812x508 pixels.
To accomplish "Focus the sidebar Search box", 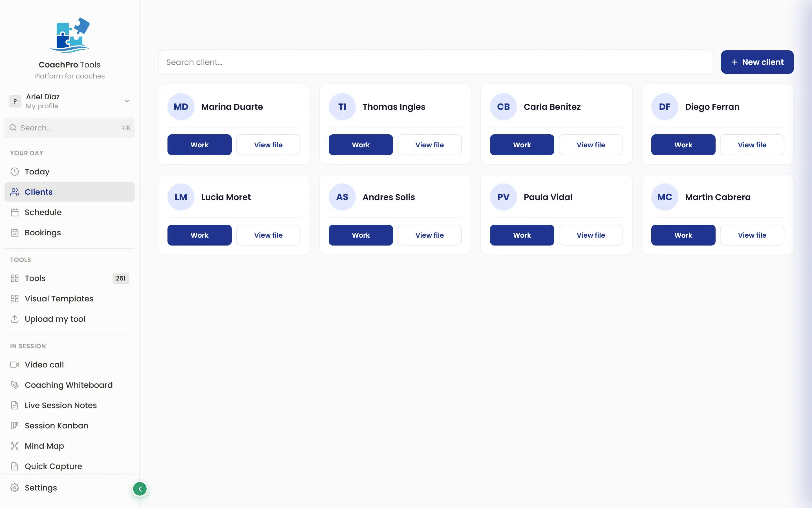I will (69, 128).
